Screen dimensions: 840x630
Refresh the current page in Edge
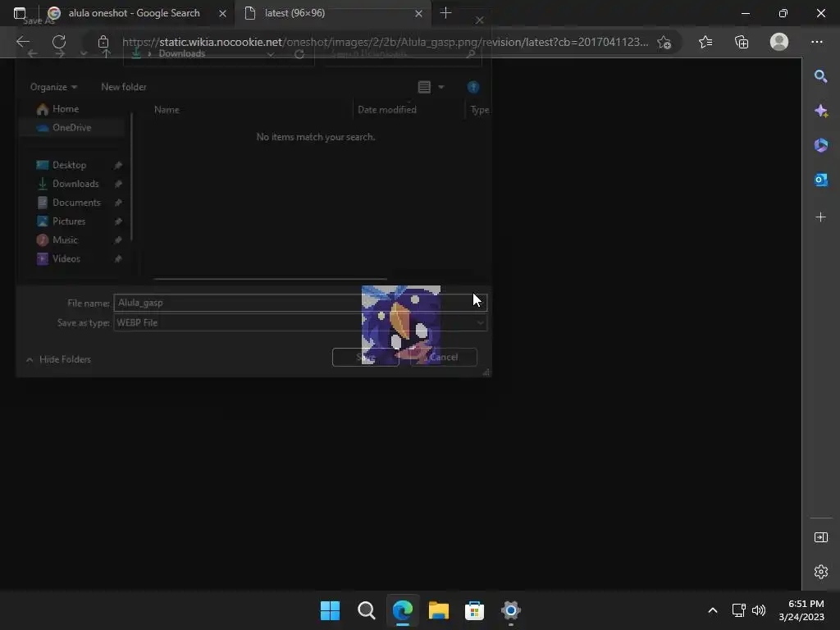[59, 42]
